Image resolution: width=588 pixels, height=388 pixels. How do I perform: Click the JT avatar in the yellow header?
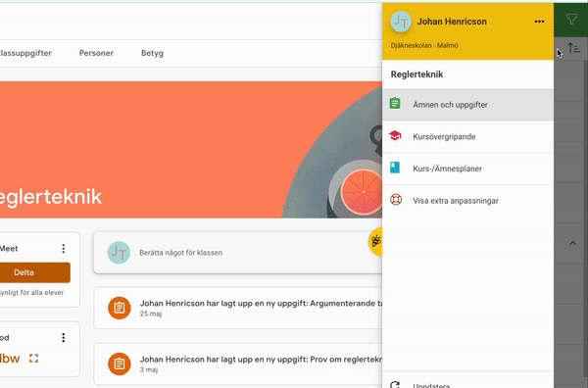401,22
